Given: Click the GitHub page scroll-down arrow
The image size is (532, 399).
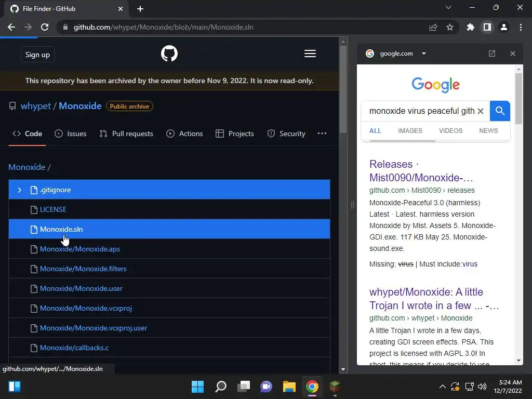Looking at the screenshot, I should [x=343, y=369].
